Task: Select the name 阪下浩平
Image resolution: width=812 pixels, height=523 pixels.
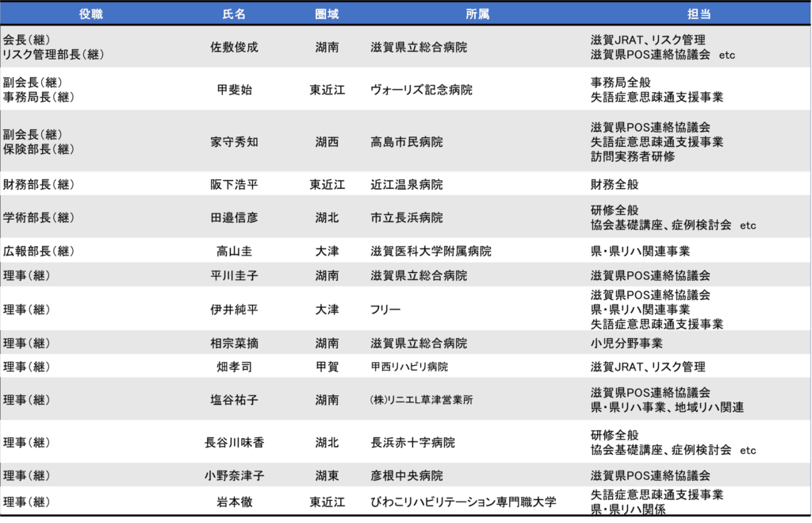Action: (234, 185)
